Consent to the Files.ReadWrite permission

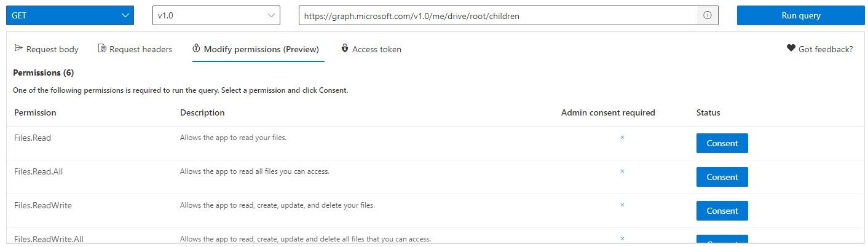point(722,211)
